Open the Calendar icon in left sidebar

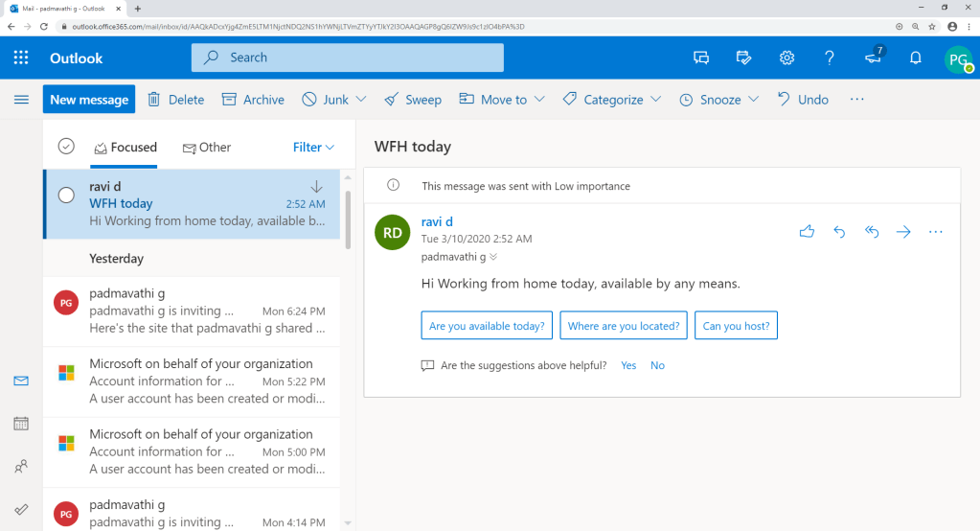[x=21, y=424]
